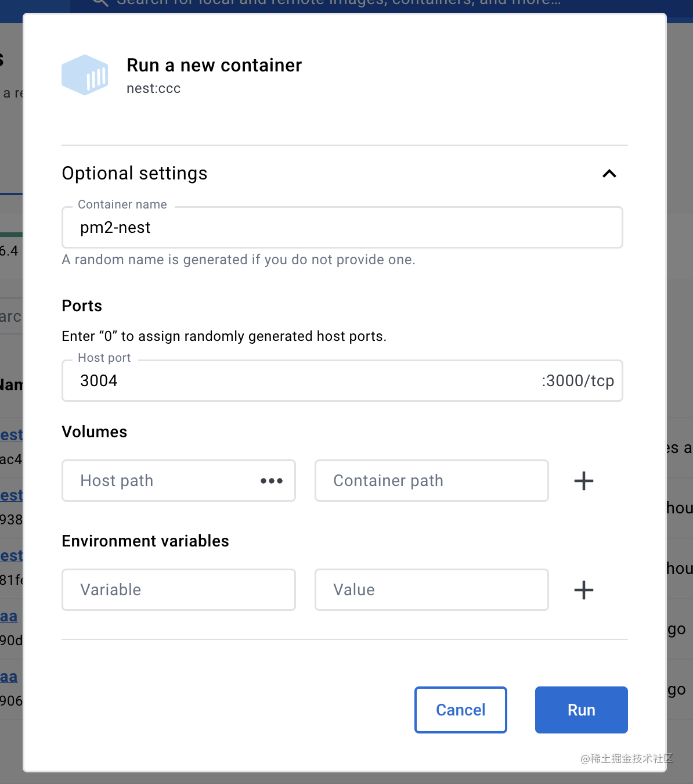Click the Container name field
Image resolution: width=693 pixels, height=784 pixels.
(x=342, y=228)
